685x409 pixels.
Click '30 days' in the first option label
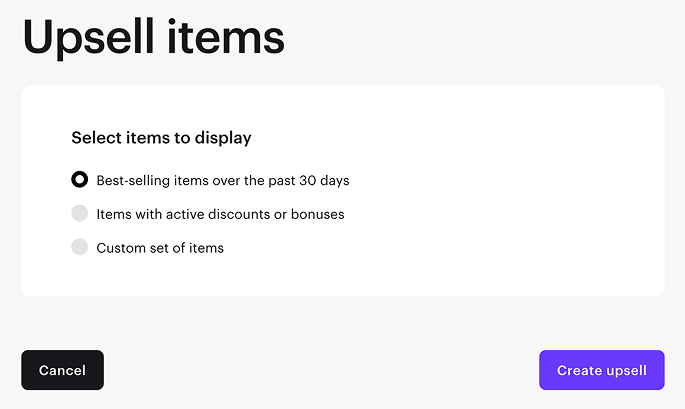[x=324, y=181]
